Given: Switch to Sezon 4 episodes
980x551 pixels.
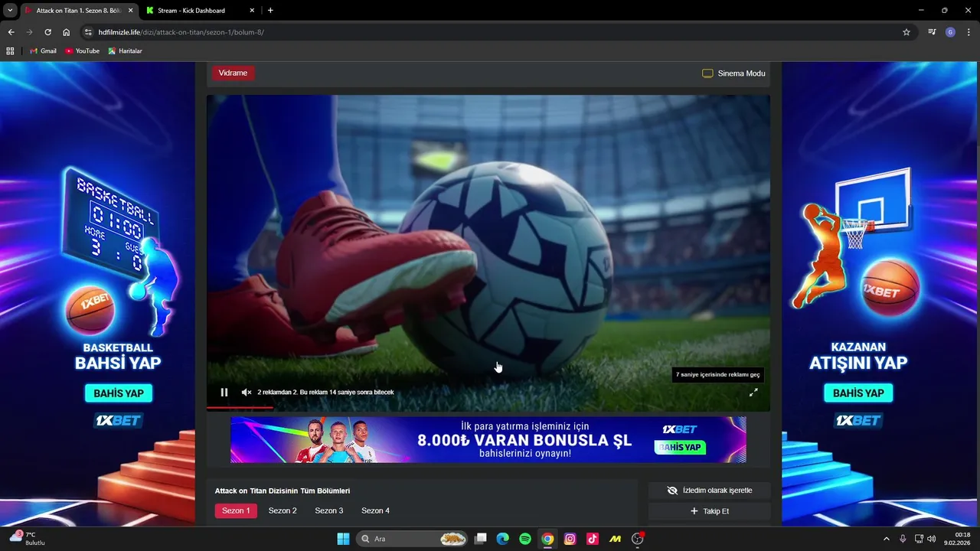Looking at the screenshot, I should coord(375,510).
